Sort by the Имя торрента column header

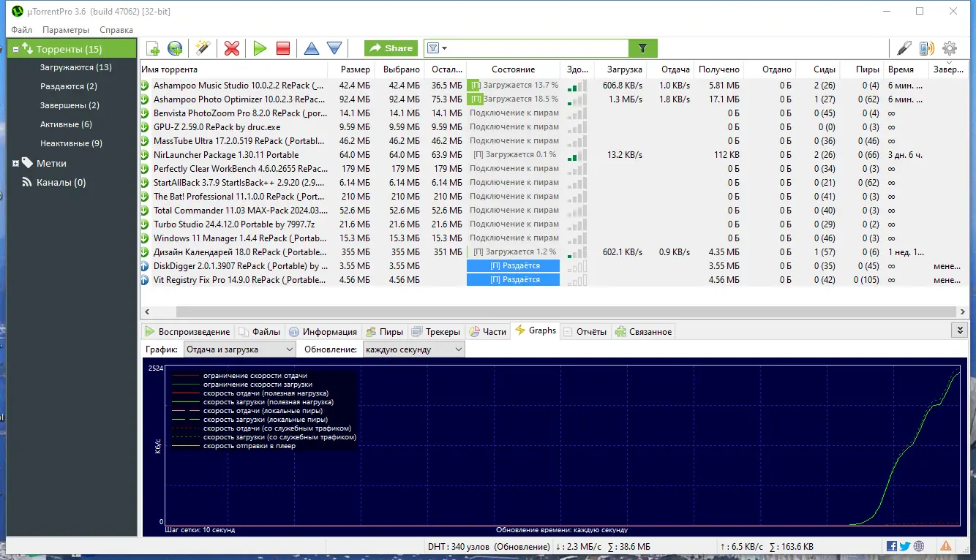point(234,69)
